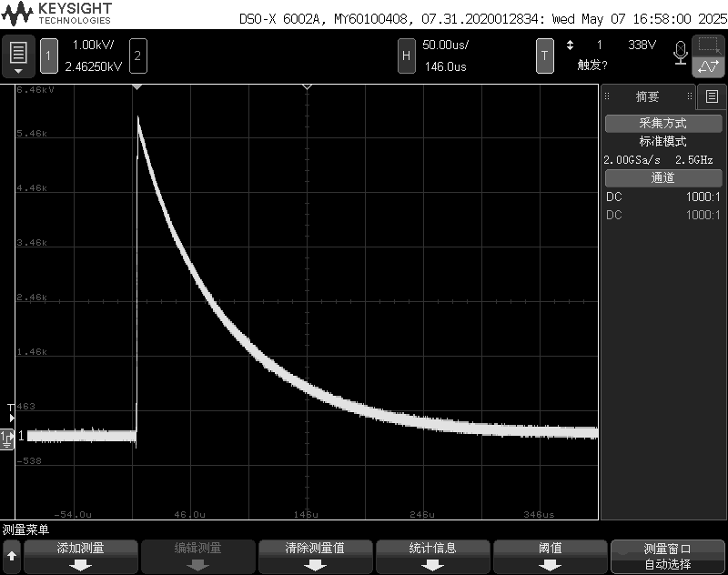Click the 通道 channel header
728x575 pixels.
coord(663,178)
